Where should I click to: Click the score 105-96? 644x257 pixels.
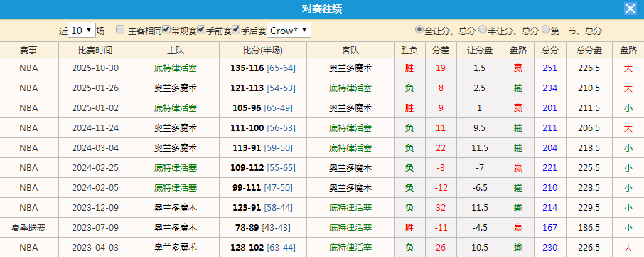pyautogui.click(x=247, y=108)
